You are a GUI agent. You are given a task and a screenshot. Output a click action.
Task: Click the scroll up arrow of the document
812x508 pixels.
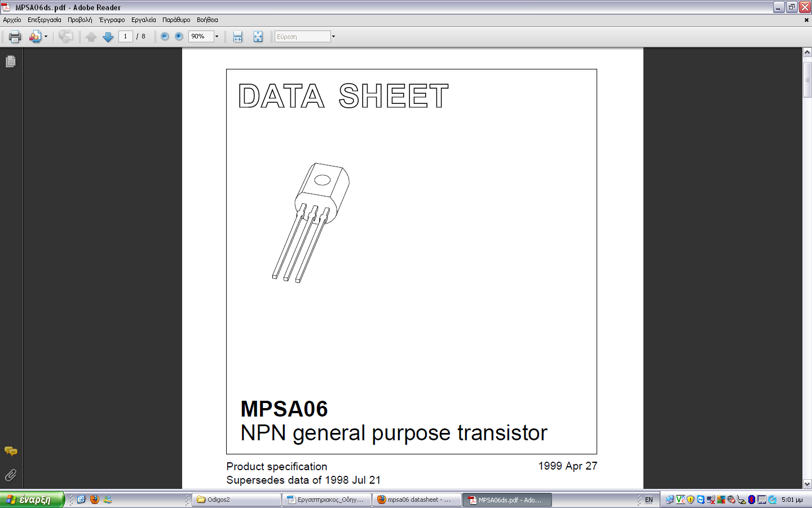pos(807,52)
